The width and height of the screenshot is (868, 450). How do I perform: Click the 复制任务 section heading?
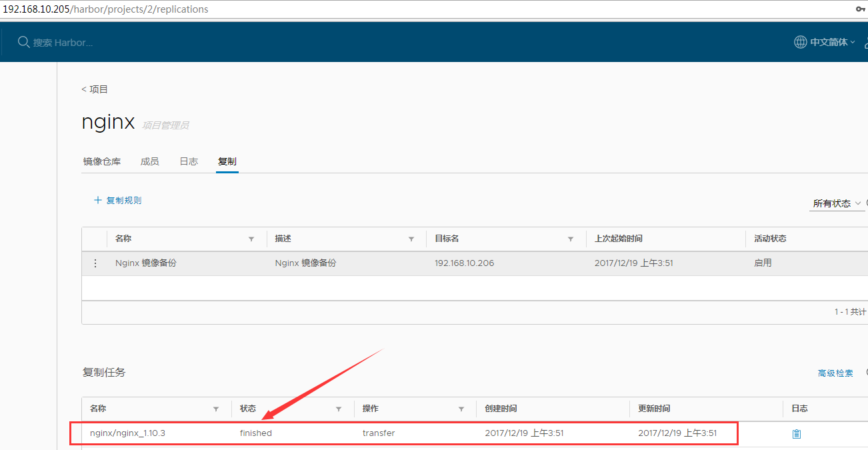[x=103, y=372]
